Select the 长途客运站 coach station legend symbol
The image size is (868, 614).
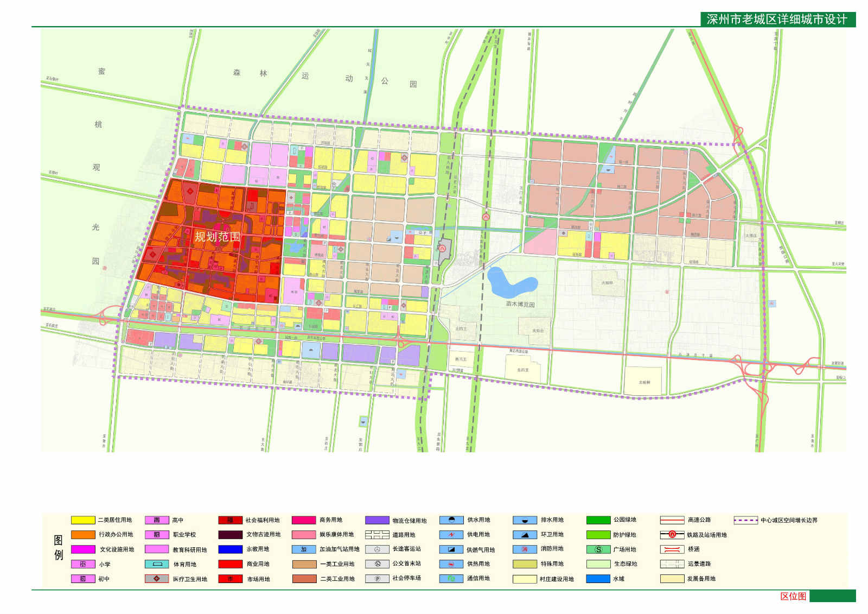[x=377, y=549]
